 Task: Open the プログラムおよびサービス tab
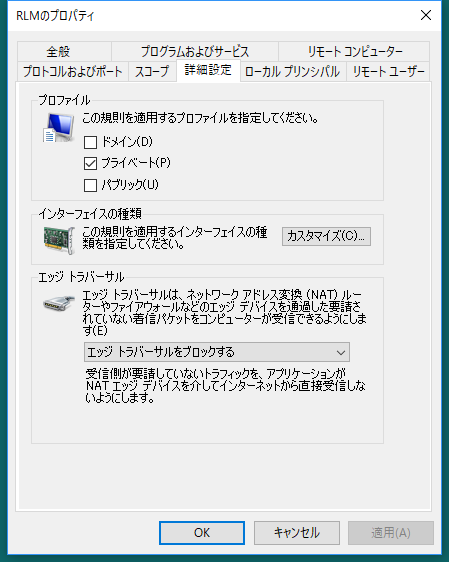point(195,52)
